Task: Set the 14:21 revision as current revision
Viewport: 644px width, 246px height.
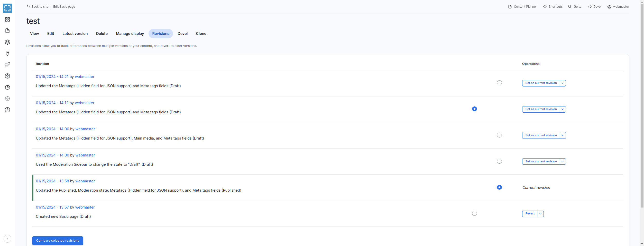Action: 541,83
